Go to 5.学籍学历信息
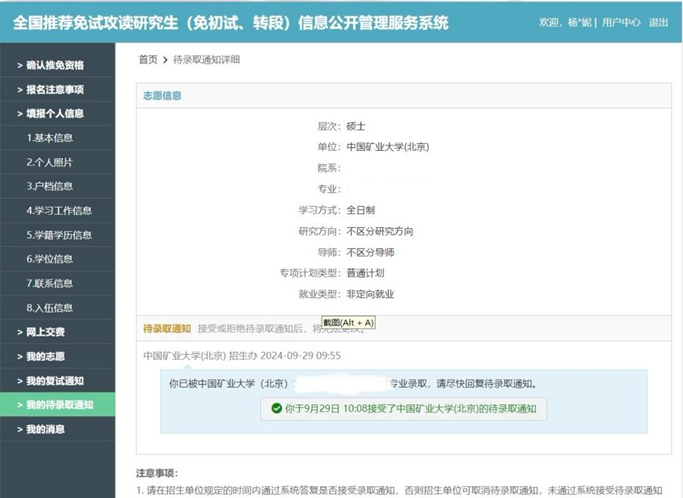The height and width of the screenshot is (498, 683). click(x=57, y=235)
